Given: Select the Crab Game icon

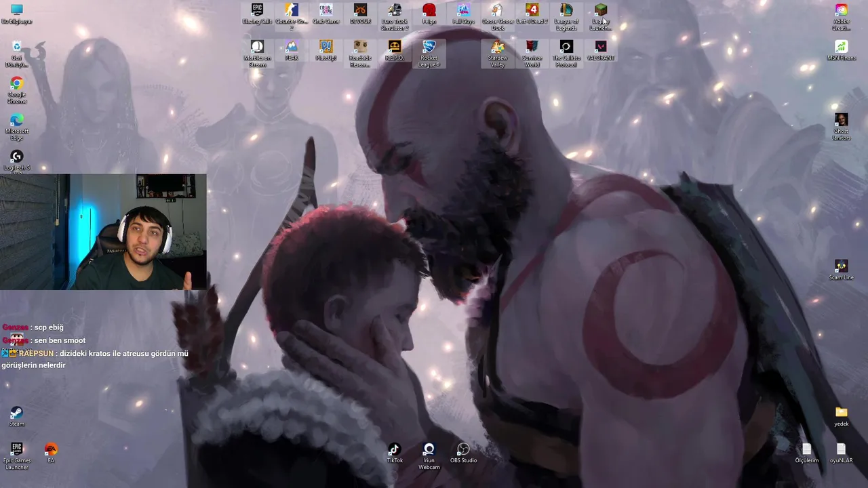Looking at the screenshot, I should (x=326, y=14).
